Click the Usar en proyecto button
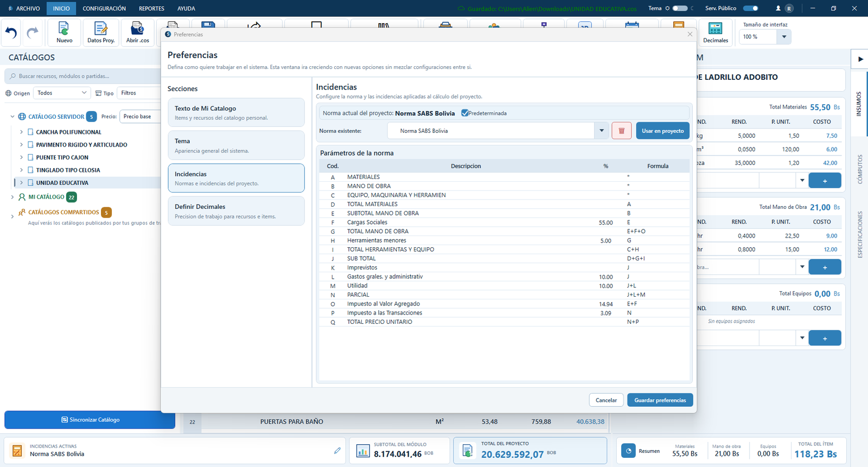This screenshot has height=467, width=868. click(x=662, y=131)
